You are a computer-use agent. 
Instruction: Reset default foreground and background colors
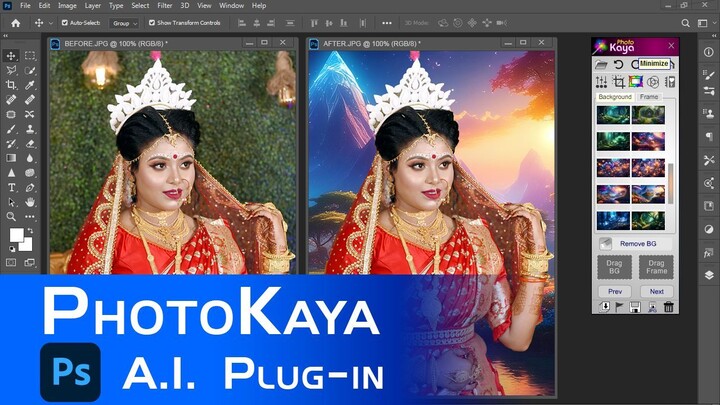pos(12,248)
